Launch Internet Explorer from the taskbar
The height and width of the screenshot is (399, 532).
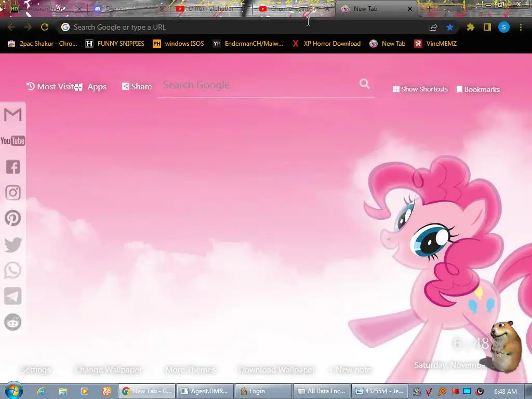[x=41, y=391]
